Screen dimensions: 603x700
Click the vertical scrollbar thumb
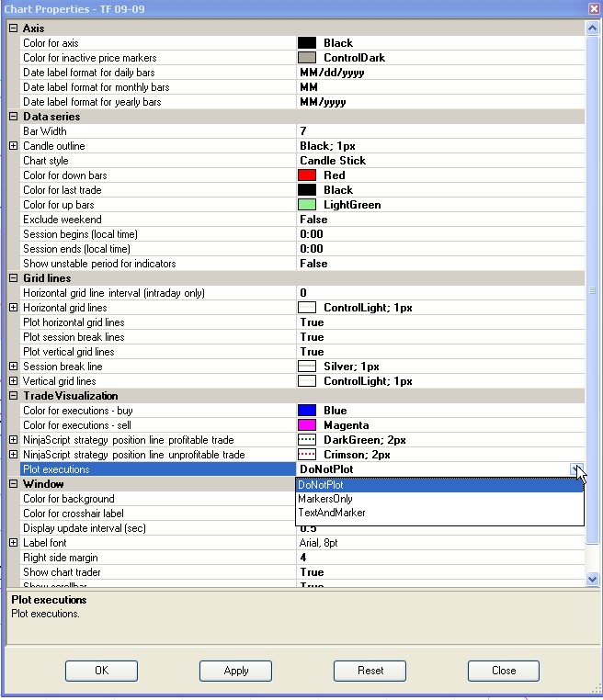pos(592,290)
